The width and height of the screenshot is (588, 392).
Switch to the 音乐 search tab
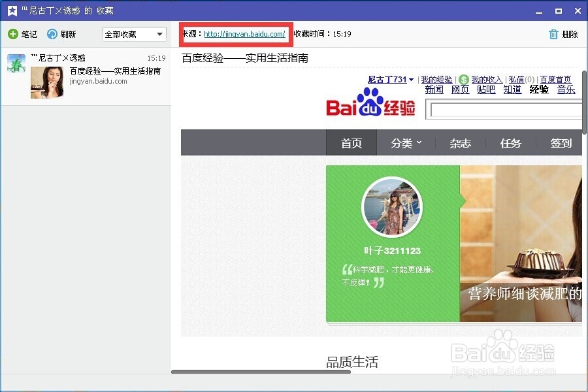point(566,90)
